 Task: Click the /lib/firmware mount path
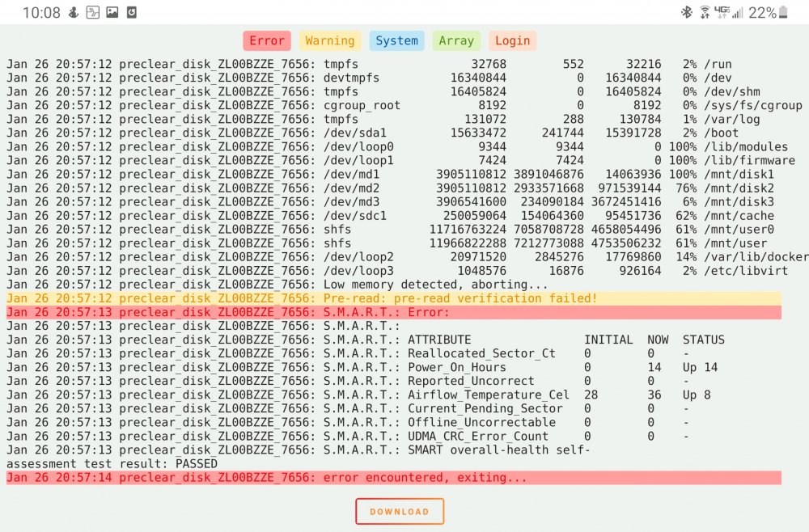[750, 161]
